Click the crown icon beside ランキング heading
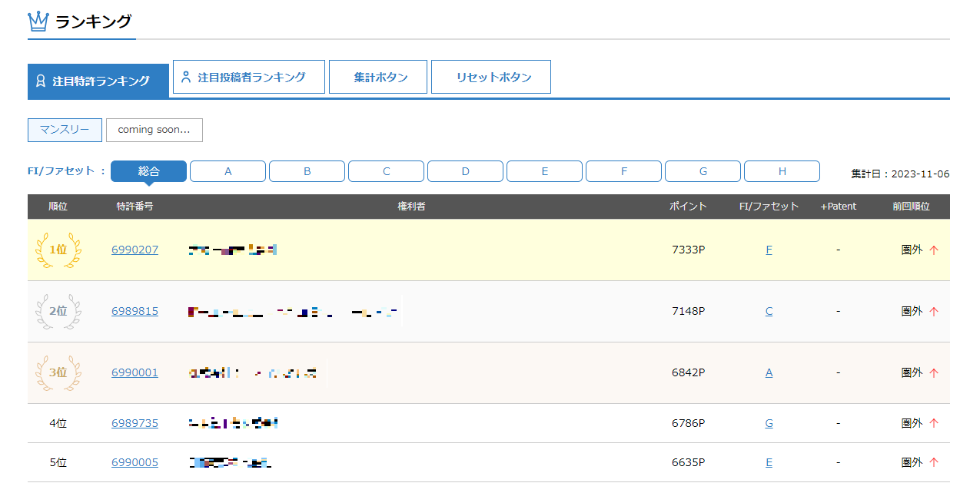Viewport: 980px width, 483px height. click(x=38, y=21)
